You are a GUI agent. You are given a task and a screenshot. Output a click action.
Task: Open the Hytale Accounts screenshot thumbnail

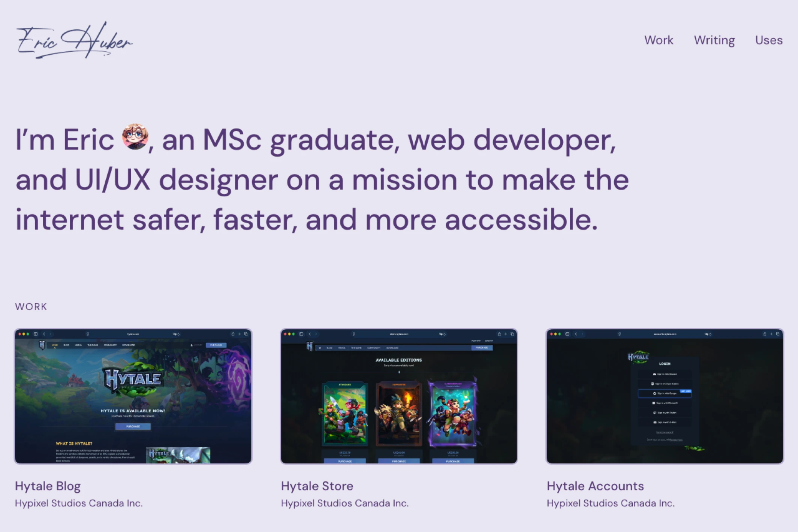(665, 396)
